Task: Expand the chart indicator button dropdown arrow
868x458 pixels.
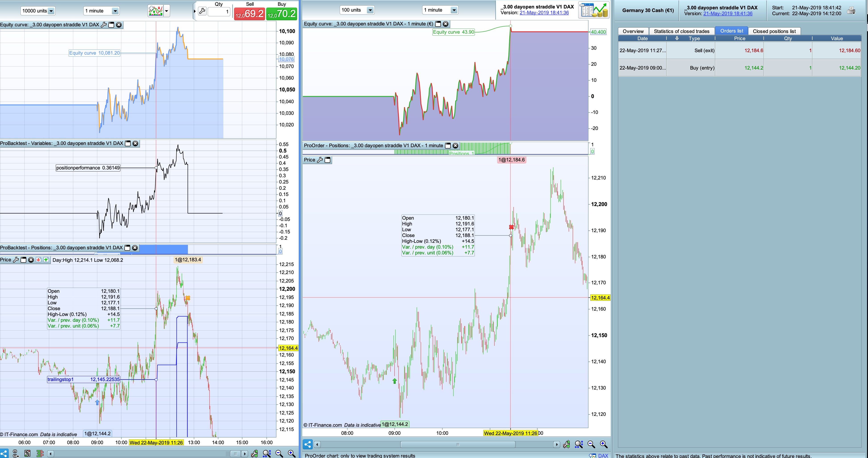Action: 167,11
